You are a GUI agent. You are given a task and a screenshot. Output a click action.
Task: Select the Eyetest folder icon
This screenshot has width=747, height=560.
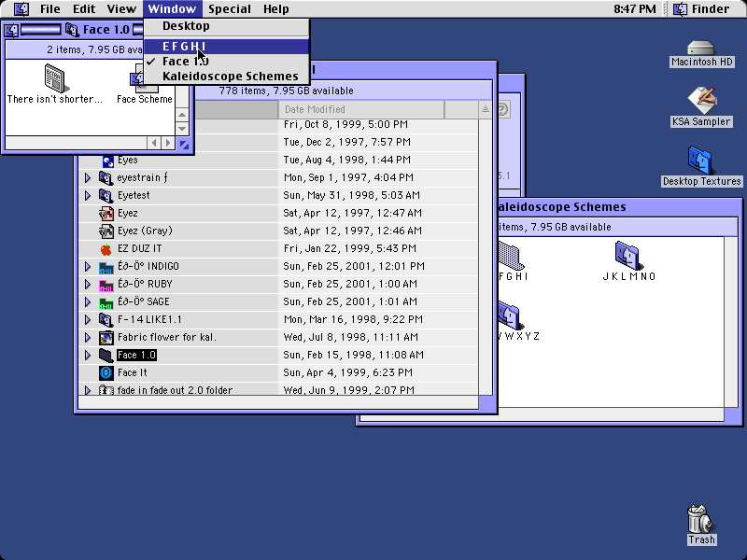[x=106, y=195]
